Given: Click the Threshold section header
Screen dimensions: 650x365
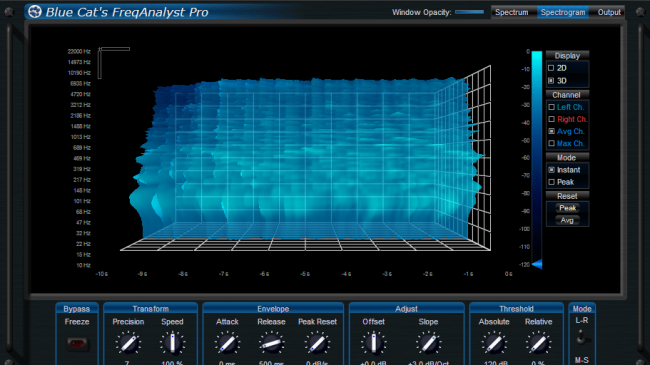Looking at the screenshot, I should point(516,309).
